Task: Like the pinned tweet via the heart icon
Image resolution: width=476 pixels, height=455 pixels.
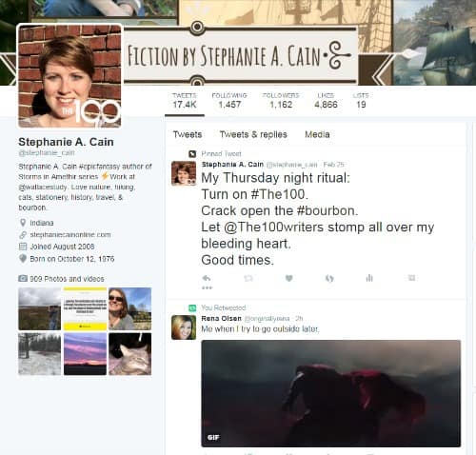Action: pyautogui.click(x=288, y=278)
